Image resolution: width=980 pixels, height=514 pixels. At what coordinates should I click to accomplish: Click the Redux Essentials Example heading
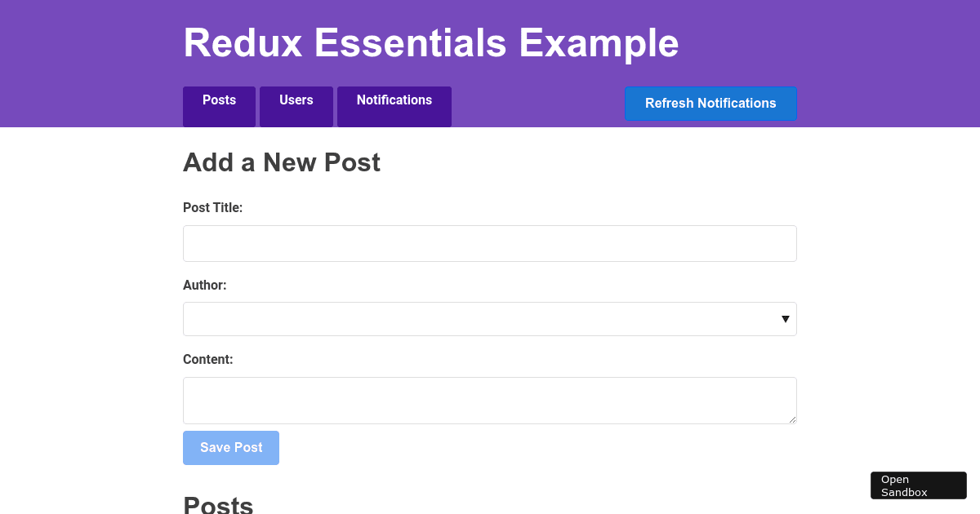[x=431, y=43]
